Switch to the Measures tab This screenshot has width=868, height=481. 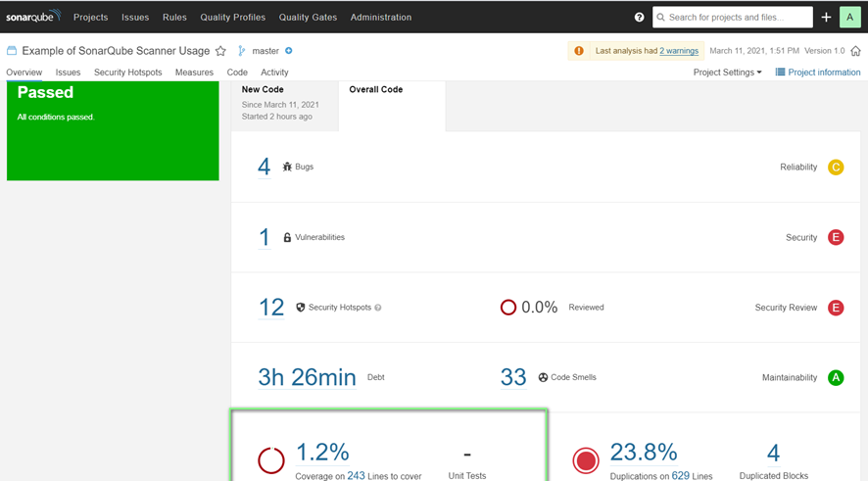point(194,72)
